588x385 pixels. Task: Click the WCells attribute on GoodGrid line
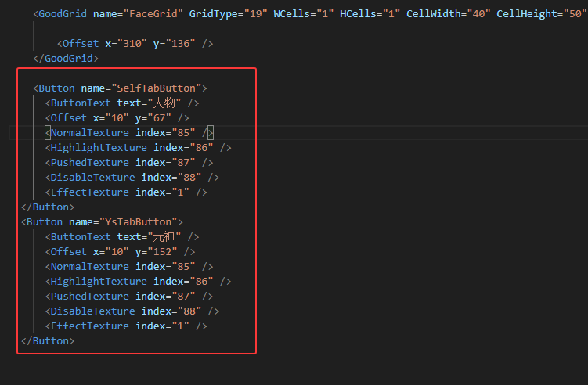[x=291, y=14]
